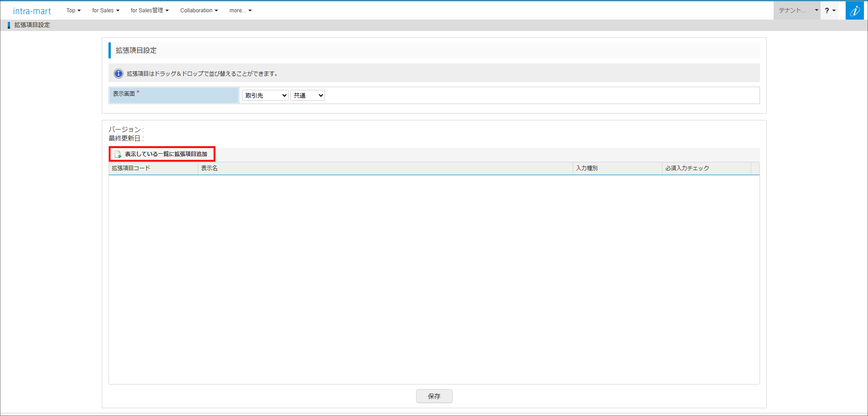
Task: Open the for Sales menu
Action: tap(106, 10)
